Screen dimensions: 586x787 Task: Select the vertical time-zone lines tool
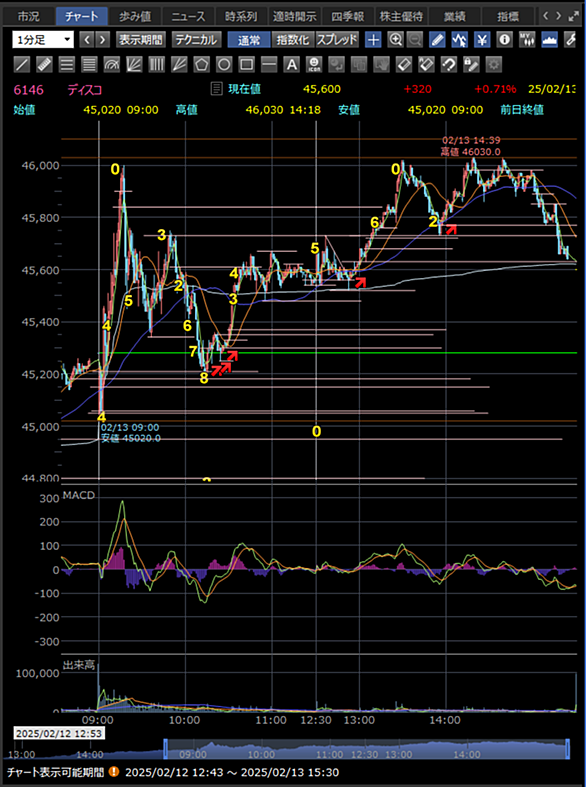pyautogui.click(x=158, y=64)
